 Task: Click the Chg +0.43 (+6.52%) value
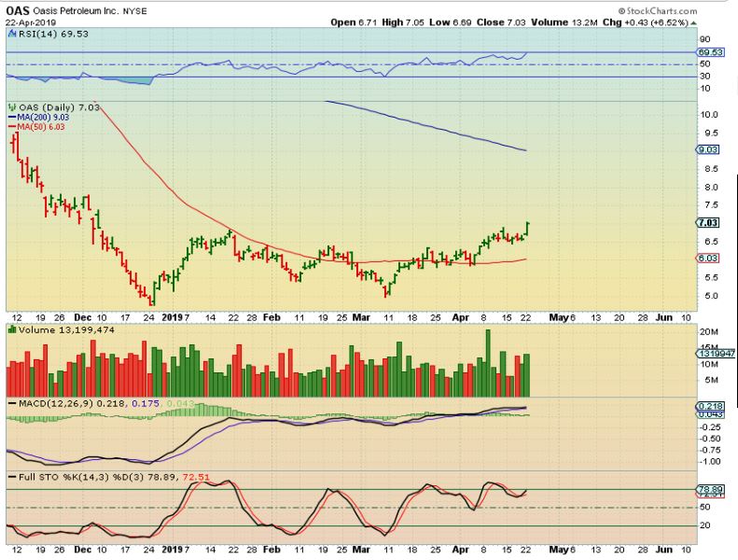tap(646, 22)
